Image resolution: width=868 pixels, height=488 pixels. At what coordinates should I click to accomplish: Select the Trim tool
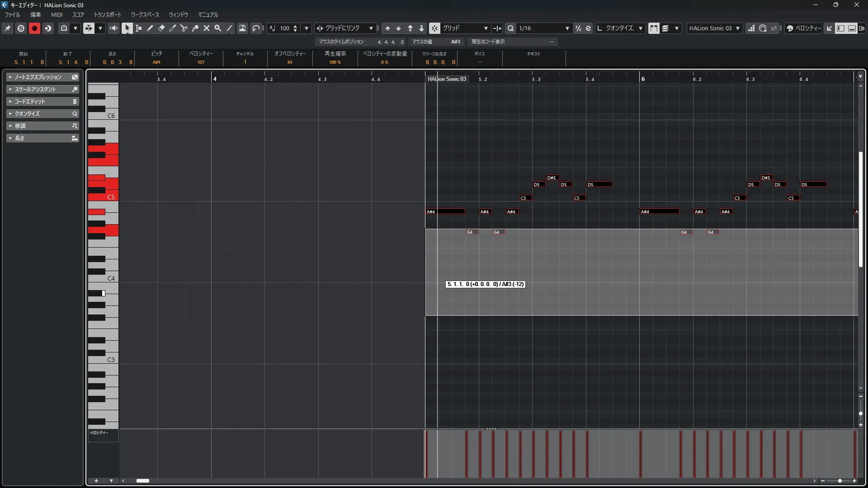(x=173, y=28)
